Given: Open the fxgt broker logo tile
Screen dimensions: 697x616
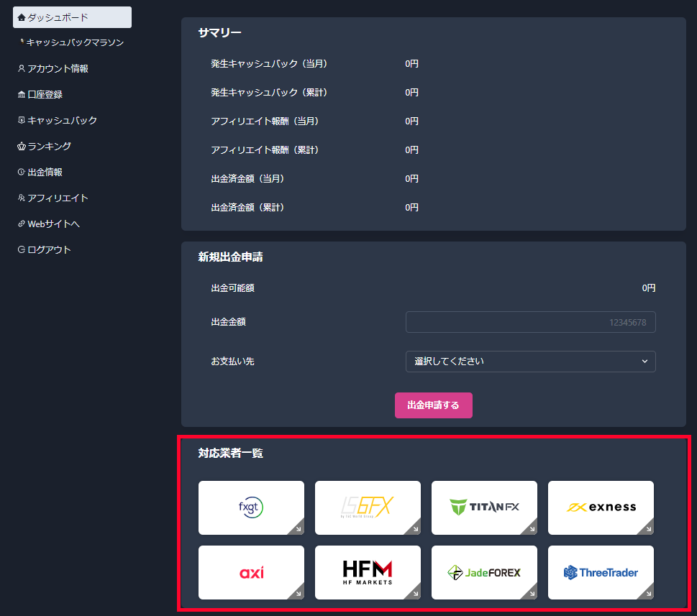Looking at the screenshot, I should [251, 507].
